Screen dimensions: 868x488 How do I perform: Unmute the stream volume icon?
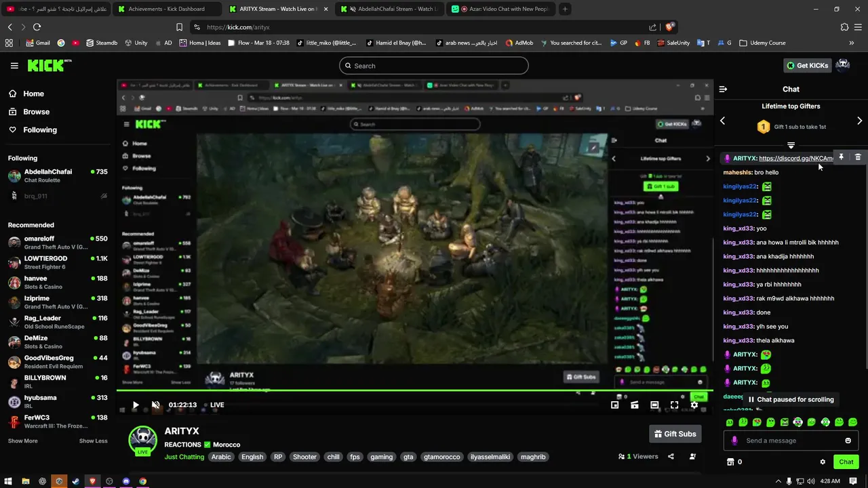(155, 405)
